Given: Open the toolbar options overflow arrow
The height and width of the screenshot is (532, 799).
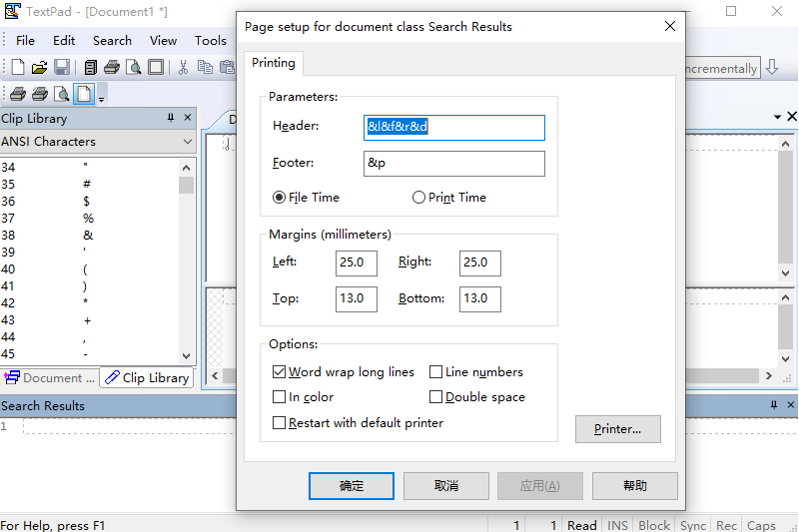Looking at the screenshot, I should point(101,98).
